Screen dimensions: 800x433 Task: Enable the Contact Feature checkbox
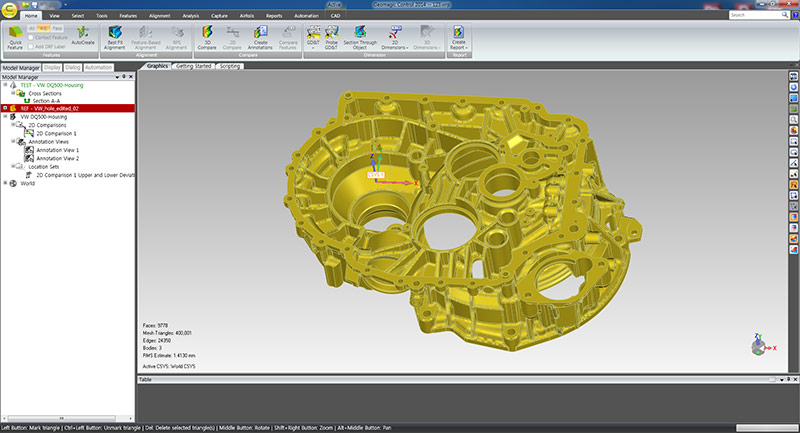(30, 38)
